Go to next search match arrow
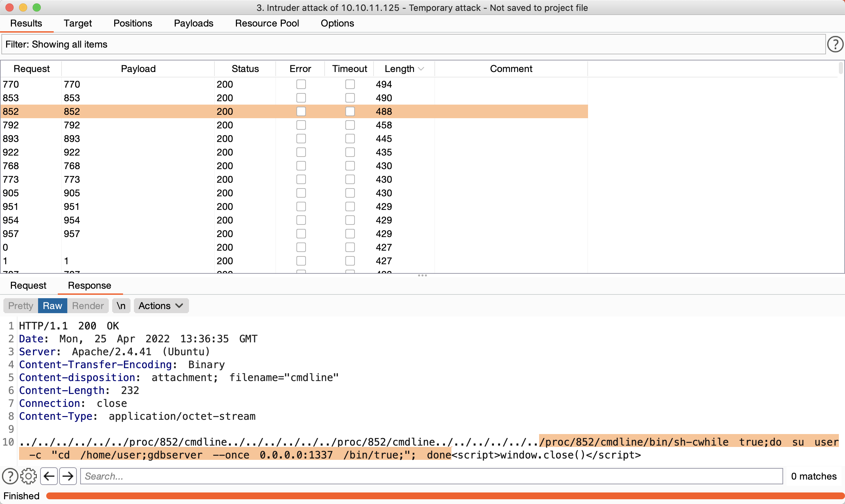This screenshot has width=845, height=504. point(68,476)
